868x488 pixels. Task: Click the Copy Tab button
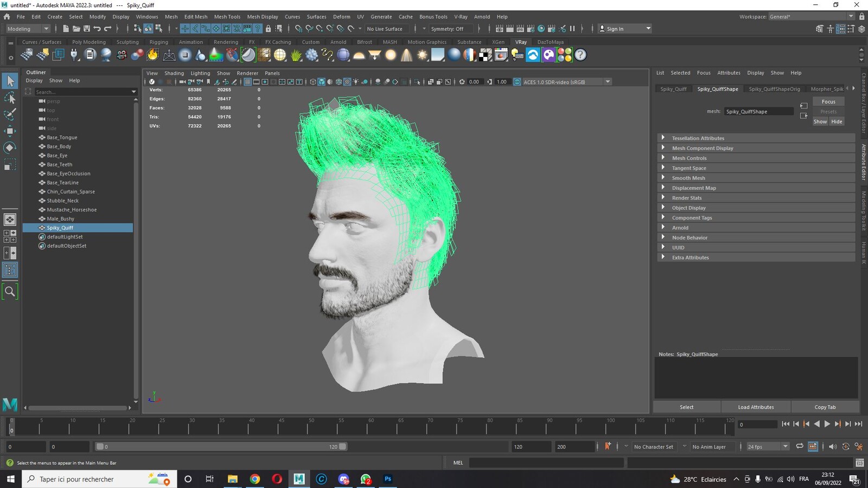point(825,407)
